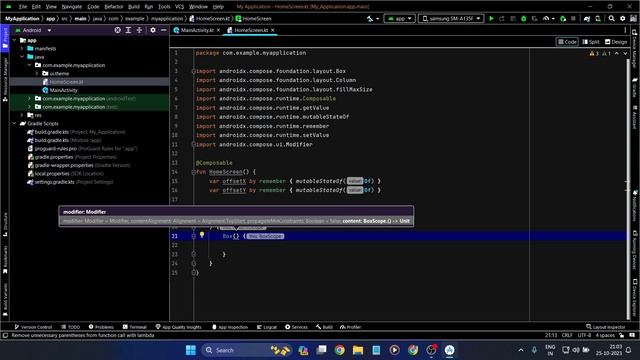
Task: Open Device Explorer side tab
Action: coord(635,298)
